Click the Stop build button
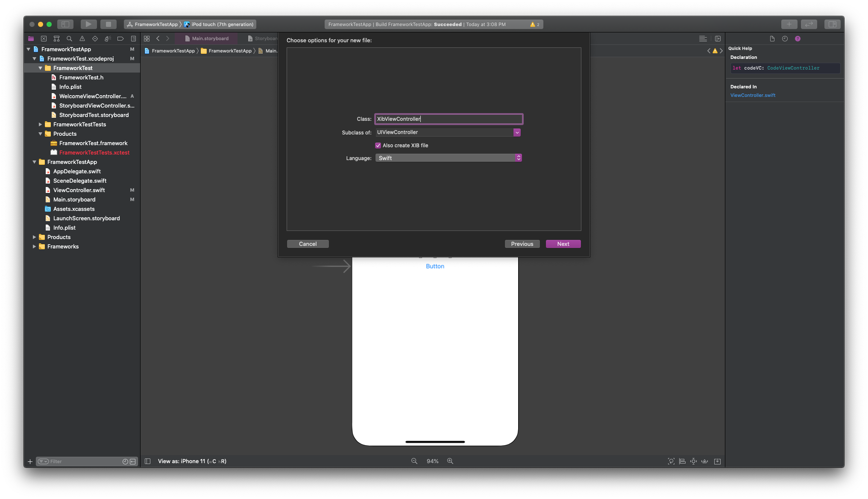 (x=108, y=24)
